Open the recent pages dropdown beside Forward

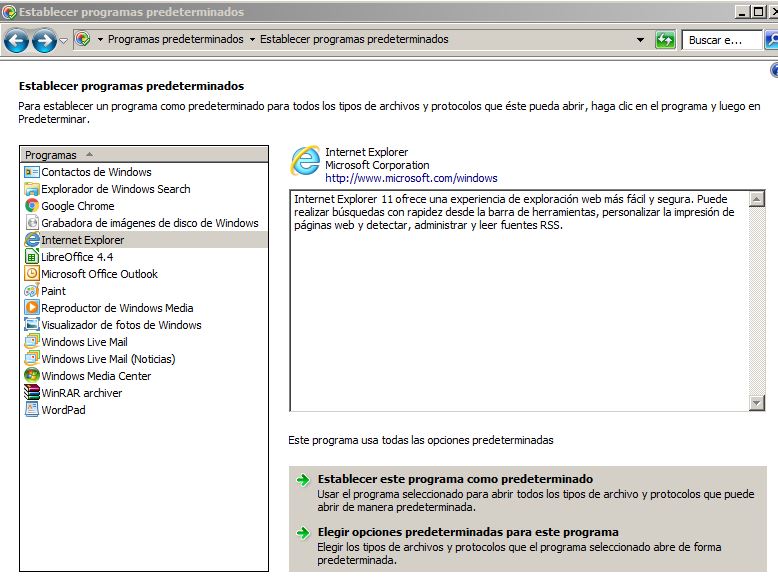tap(64, 40)
